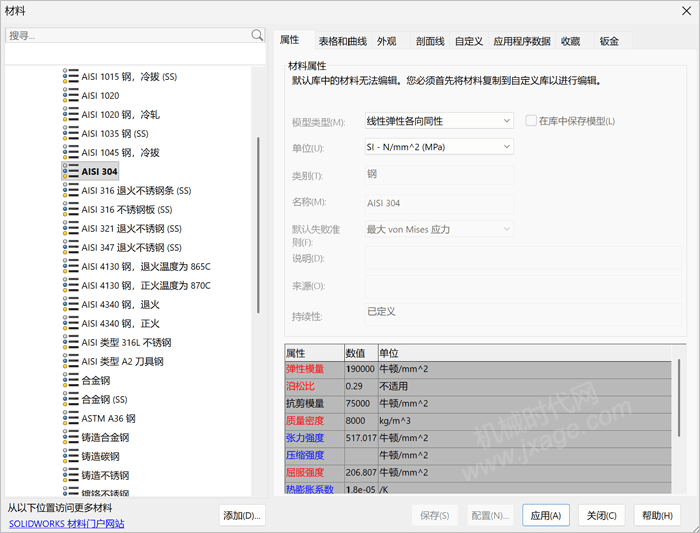Click material icon beside ASTM A36 钢

[x=71, y=418]
